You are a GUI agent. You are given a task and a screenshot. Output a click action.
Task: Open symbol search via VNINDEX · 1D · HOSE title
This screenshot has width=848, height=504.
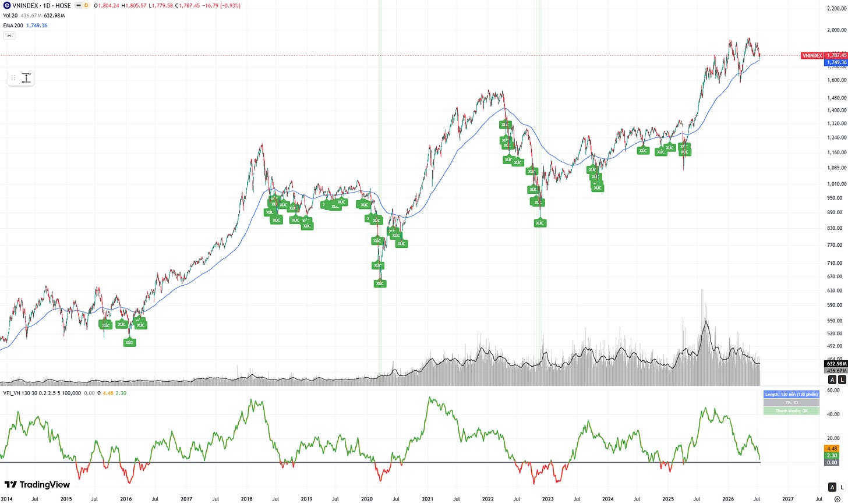point(41,5)
